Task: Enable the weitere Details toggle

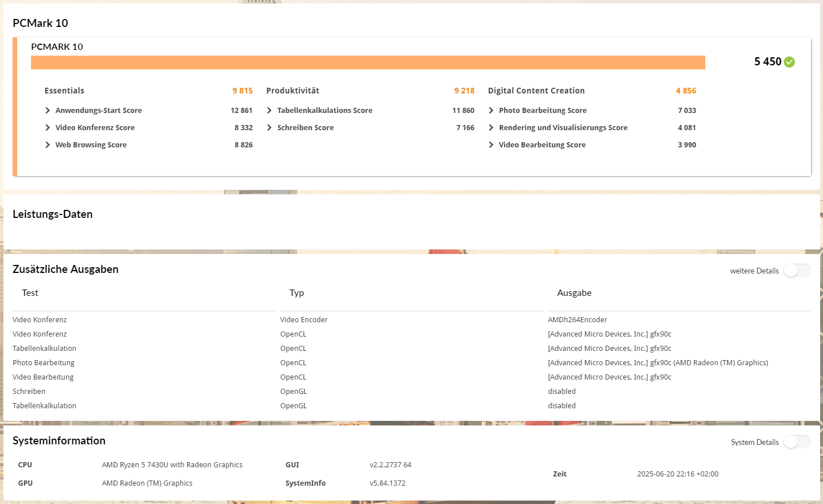Action: pos(797,271)
